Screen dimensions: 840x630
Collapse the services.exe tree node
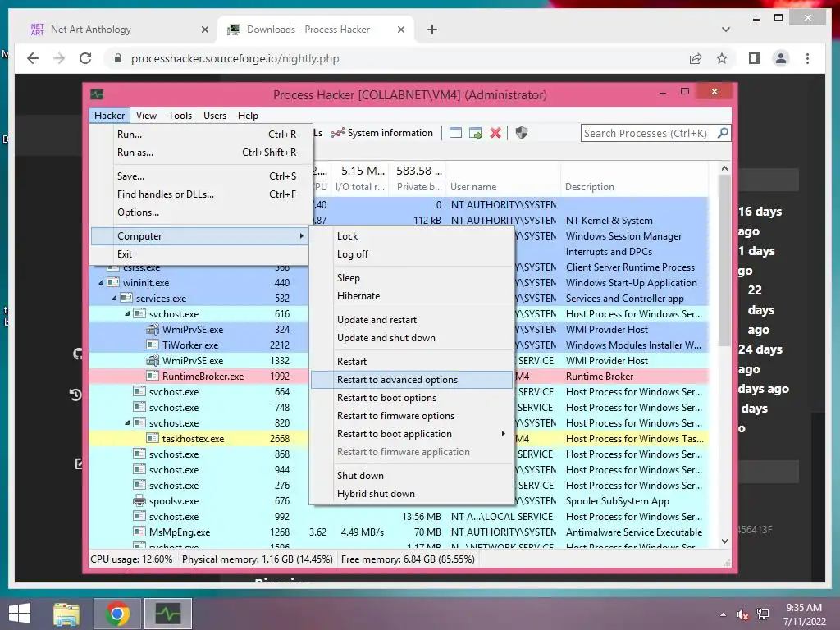[114, 299]
